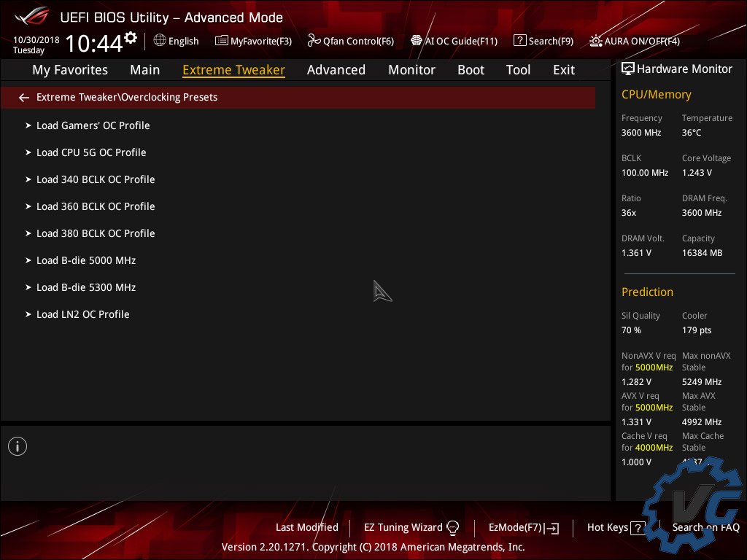Click the yellow 5000MHz AVX value

pyautogui.click(x=654, y=408)
